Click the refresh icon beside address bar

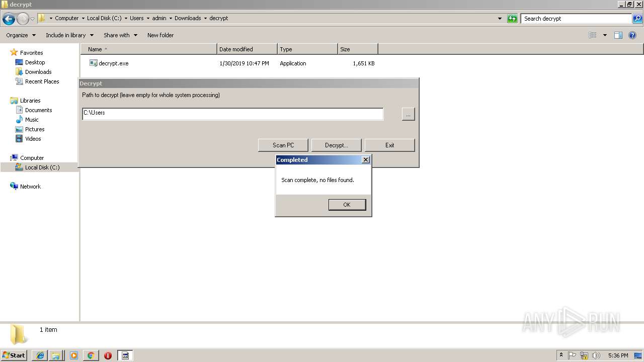(512, 19)
